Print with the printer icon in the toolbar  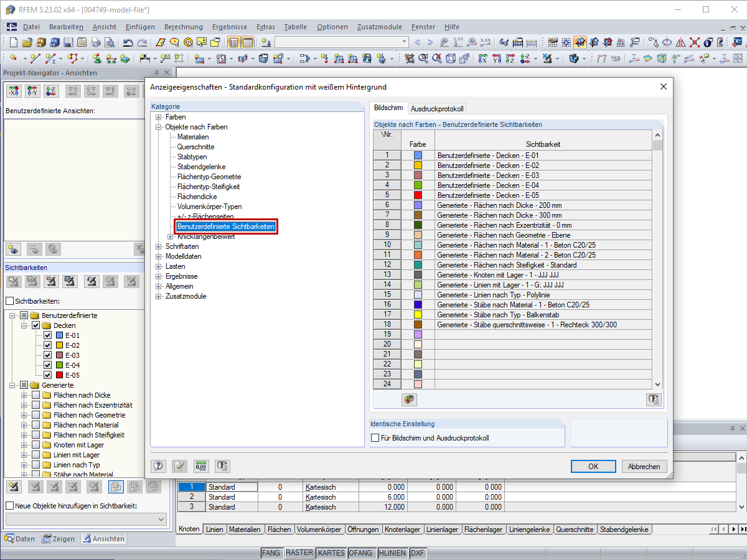tap(95, 42)
